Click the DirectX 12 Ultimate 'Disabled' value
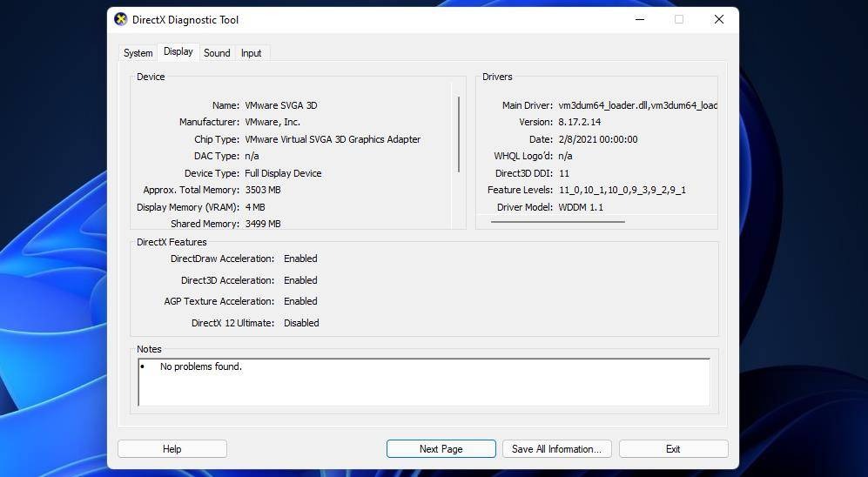This screenshot has height=477, width=868. (301, 323)
